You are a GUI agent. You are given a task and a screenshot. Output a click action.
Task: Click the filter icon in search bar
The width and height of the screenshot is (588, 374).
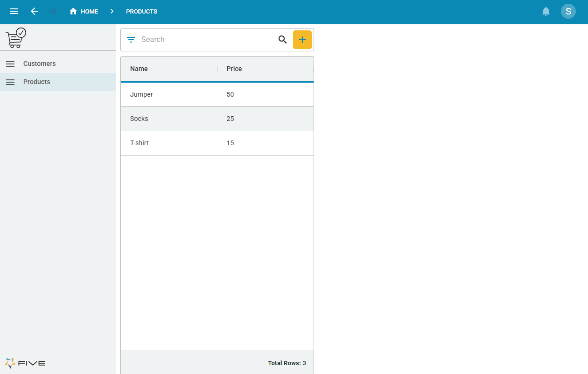pos(131,40)
